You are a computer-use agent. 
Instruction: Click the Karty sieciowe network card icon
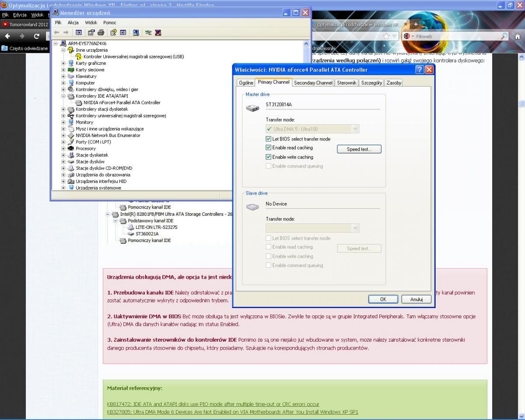pos(71,70)
